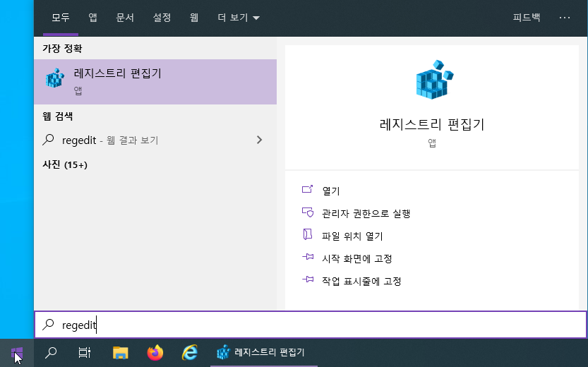The width and height of the screenshot is (588, 367).
Task: Click 열기 action
Action: click(x=331, y=191)
